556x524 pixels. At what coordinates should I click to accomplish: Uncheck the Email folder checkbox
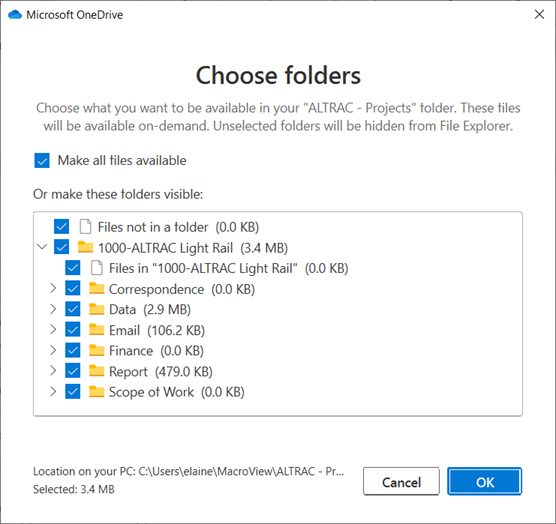[x=73, y=330]
